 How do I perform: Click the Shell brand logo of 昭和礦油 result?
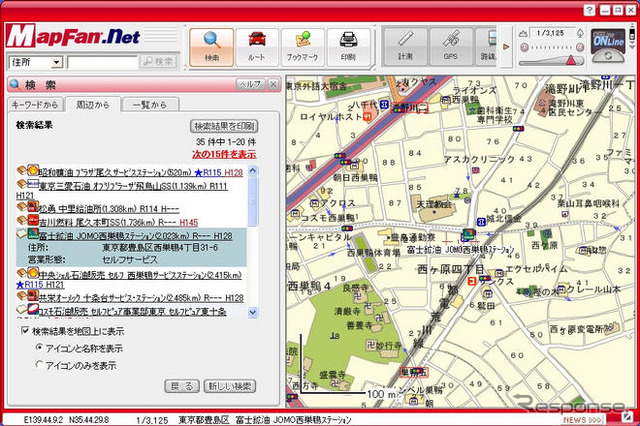pos(33,170)
